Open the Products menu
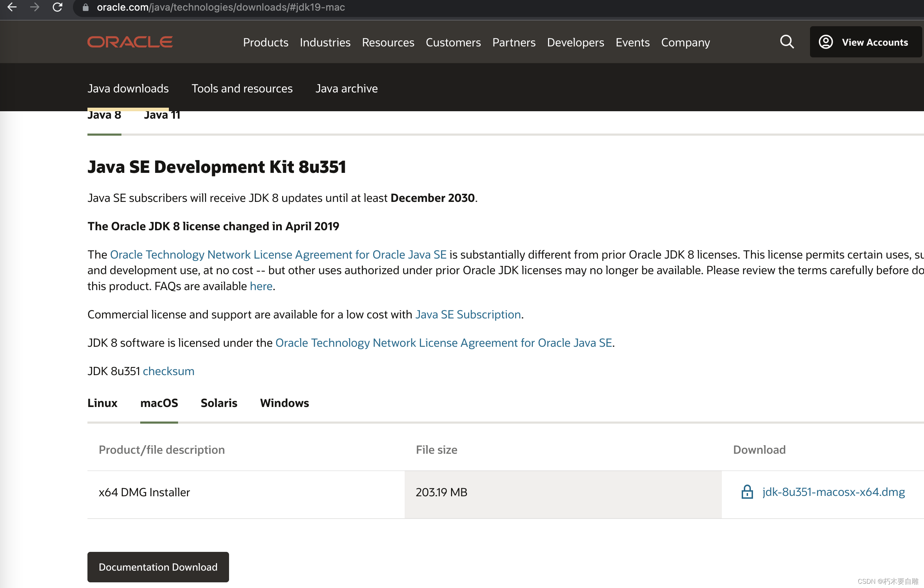 tap(266, 42)
